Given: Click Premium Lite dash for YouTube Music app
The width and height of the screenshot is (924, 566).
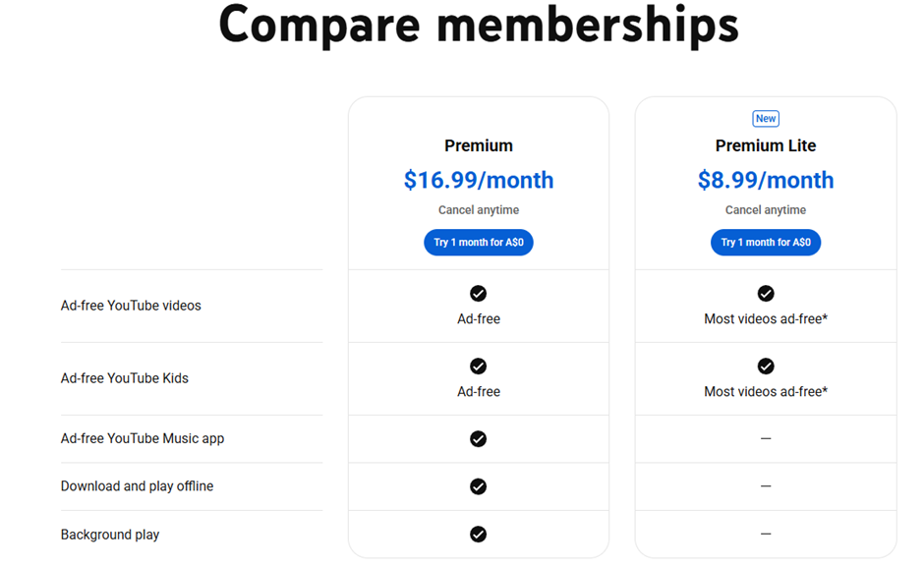Looking at the screenshot, I should pos(766,438).
